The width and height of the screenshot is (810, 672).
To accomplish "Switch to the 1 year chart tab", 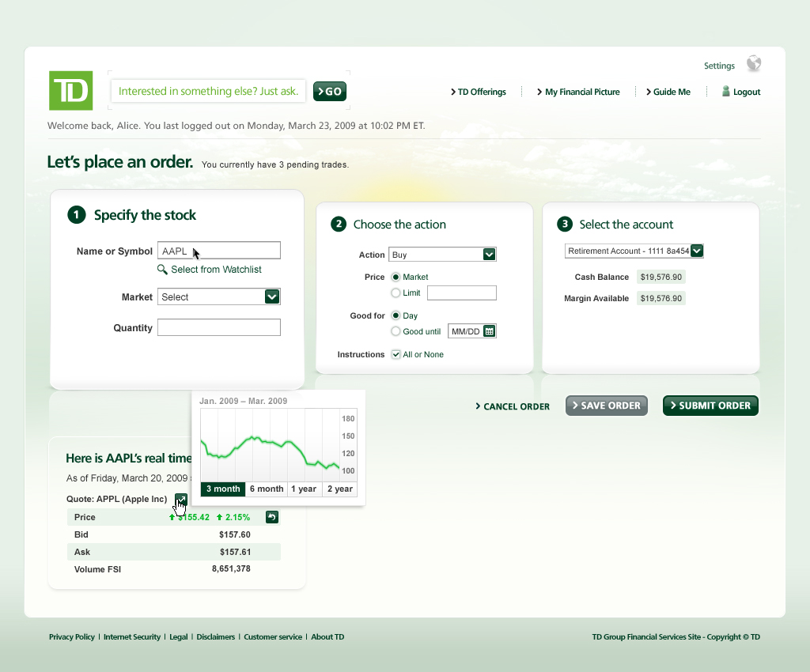I will [x=304, y=489].
